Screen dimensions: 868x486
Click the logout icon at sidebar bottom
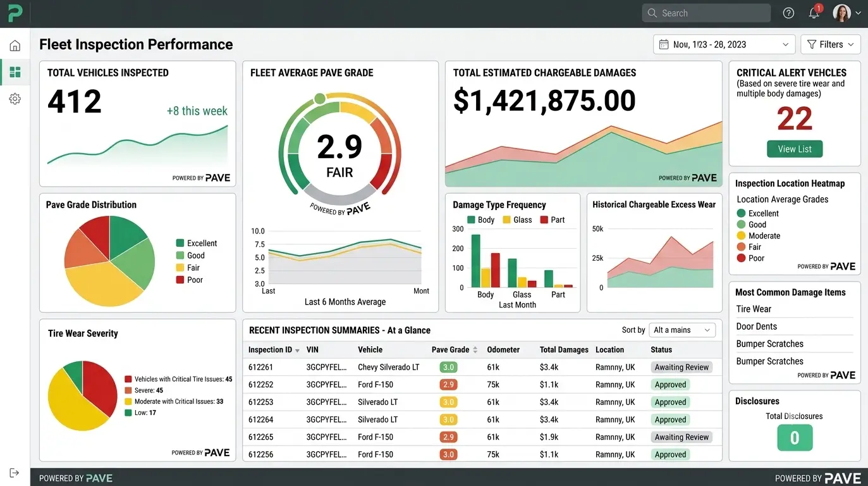coord(15,473)
